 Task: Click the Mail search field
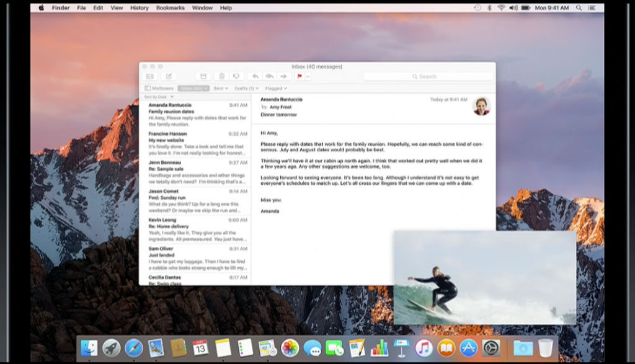(428, 76)
